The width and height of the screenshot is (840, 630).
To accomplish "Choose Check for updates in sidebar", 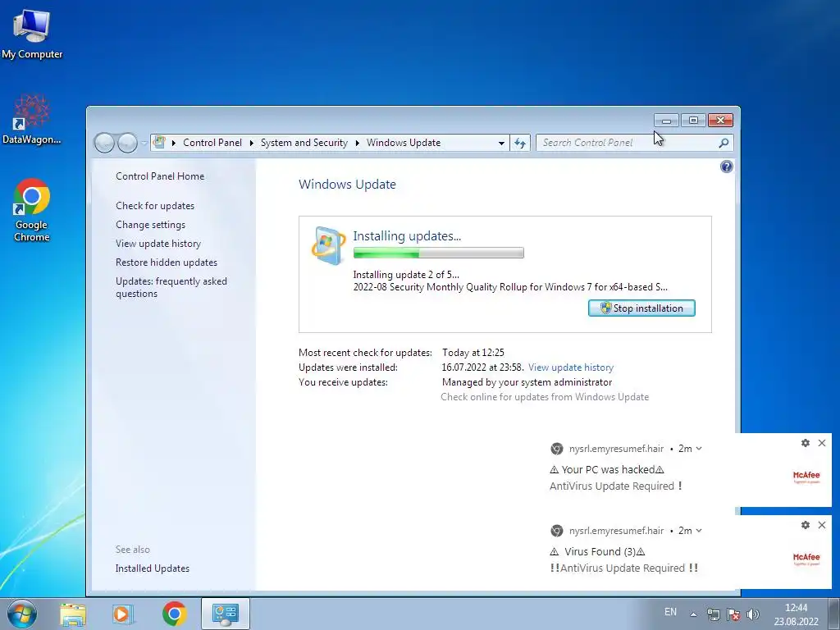I will tap(155, 206).
